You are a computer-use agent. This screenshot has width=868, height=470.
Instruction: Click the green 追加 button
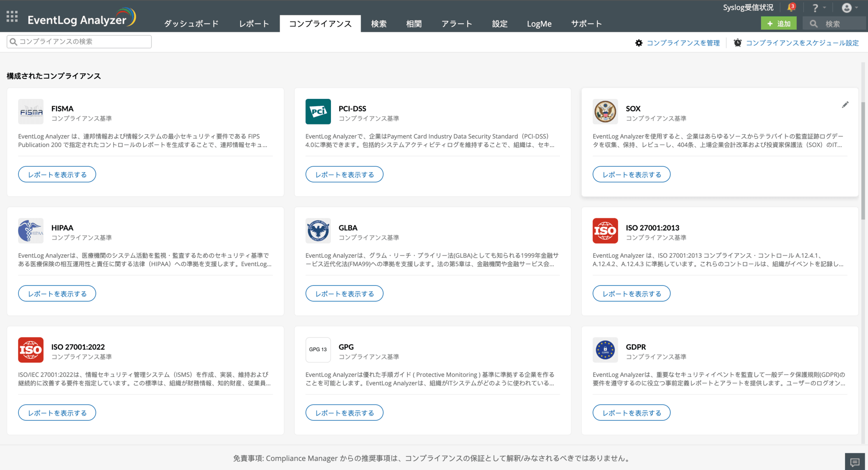click(778, 24)
